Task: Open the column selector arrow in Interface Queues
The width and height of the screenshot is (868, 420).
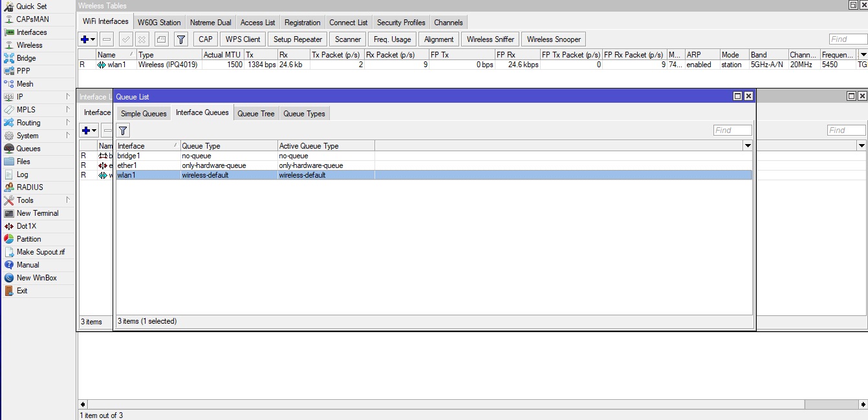Action: click(748, 145)
